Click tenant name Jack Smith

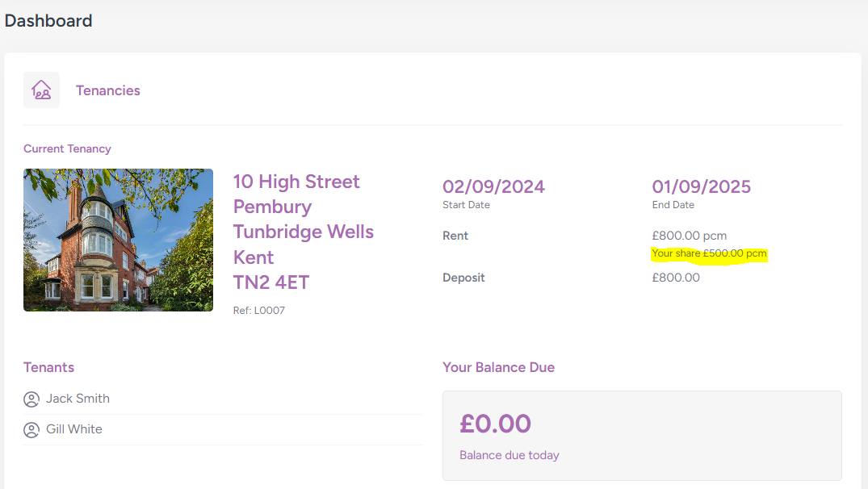78,399
